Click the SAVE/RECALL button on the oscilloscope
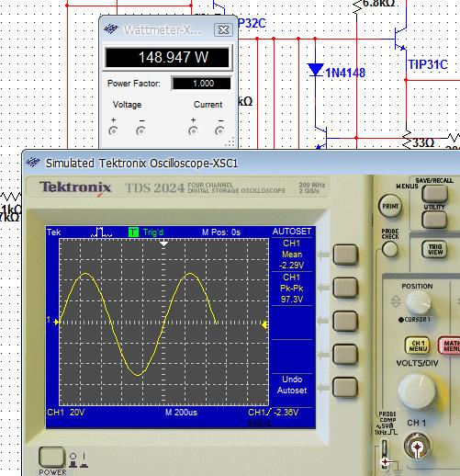460x476 pixels. tap(434, 193)
